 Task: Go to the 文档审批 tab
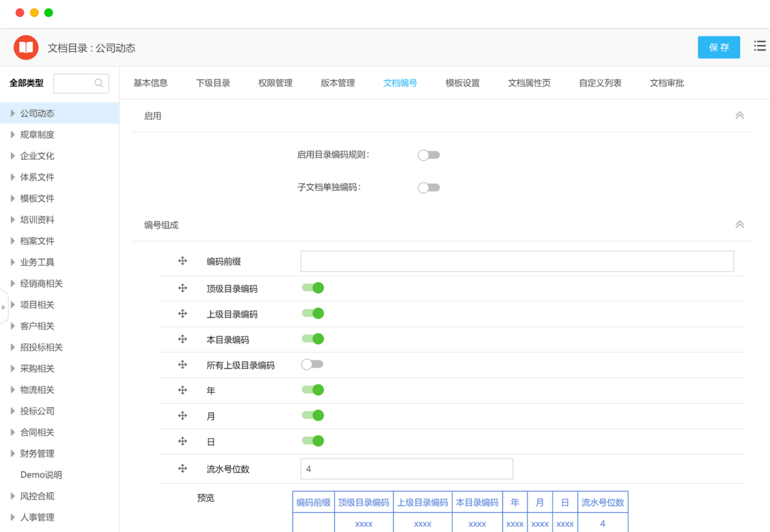coord(667,83)
